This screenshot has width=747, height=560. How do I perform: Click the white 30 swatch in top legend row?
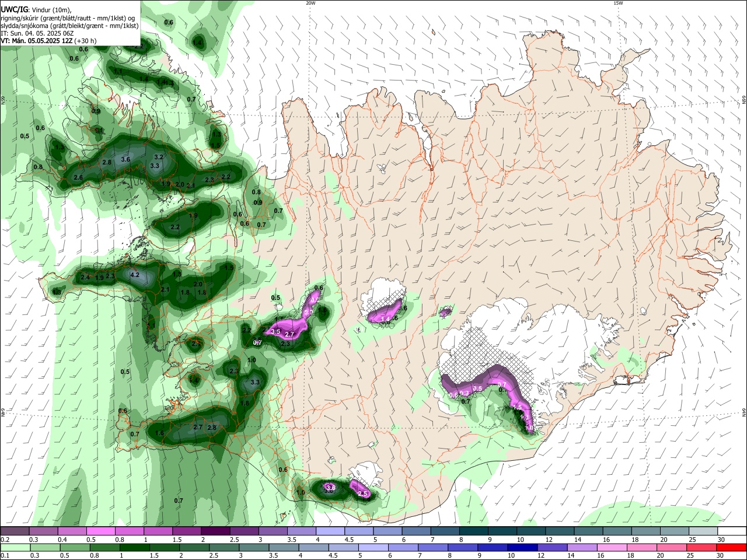[732, 531]
